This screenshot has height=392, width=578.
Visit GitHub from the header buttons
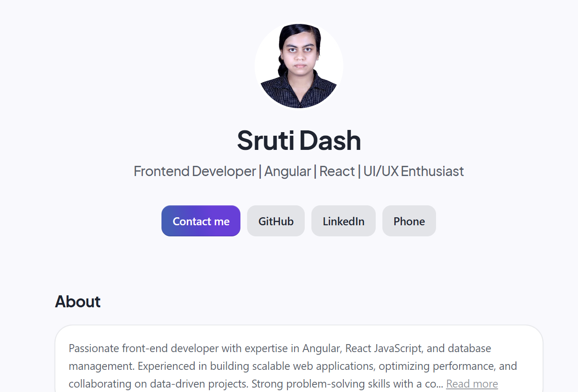(x=275, y=221)
